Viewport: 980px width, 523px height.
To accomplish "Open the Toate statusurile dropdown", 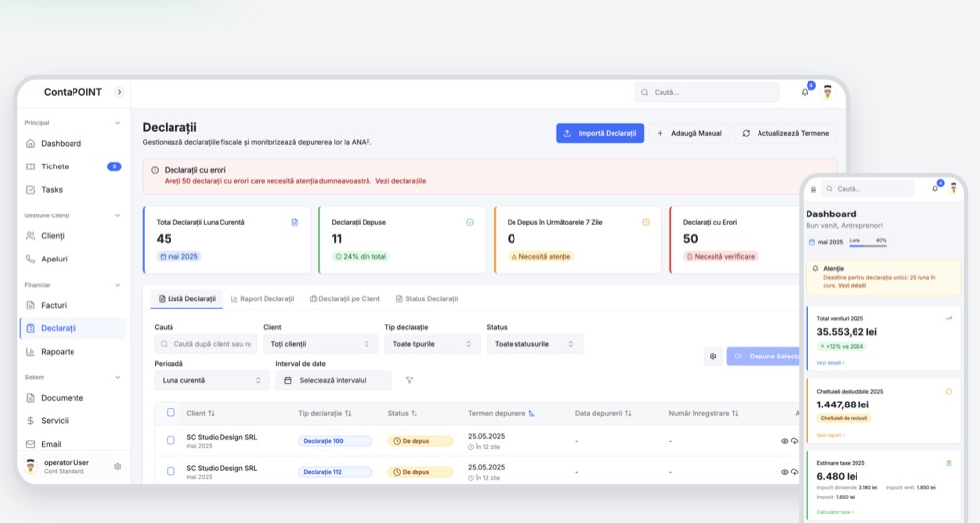I will tap(535, 344).
